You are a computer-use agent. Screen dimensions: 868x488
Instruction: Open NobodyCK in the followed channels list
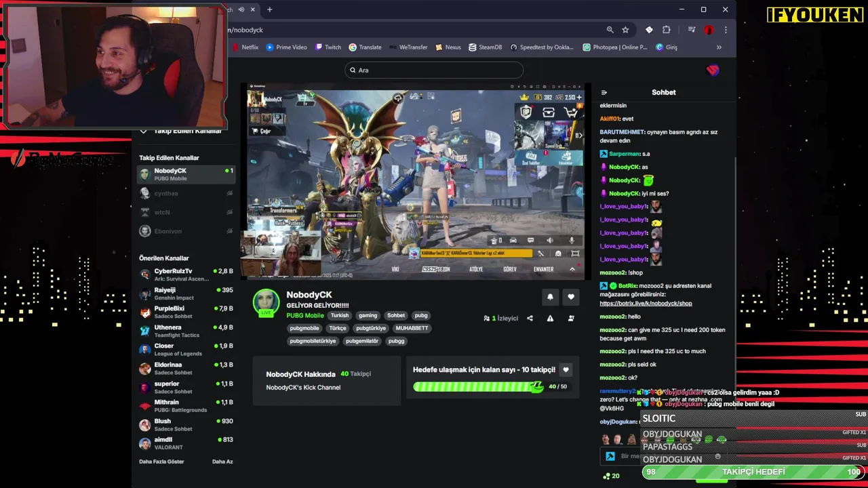tap(186, 175)
